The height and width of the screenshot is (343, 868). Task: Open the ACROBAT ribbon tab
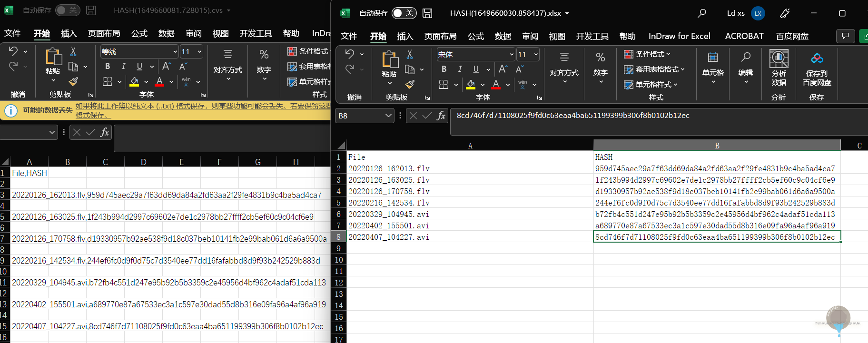744,36
